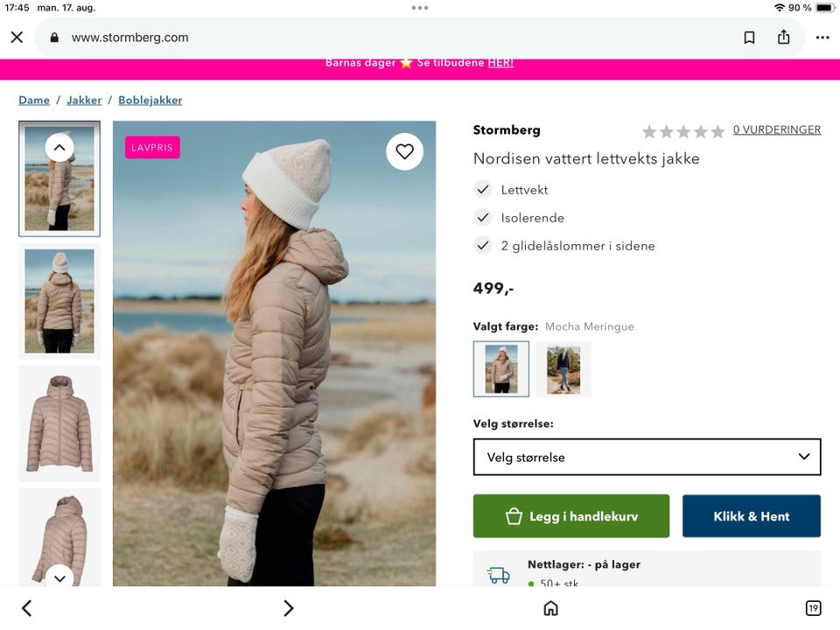This screenshot has width=840, height=630.
Task: Click the Klikk & Hent button
Action: click(751, 516)
